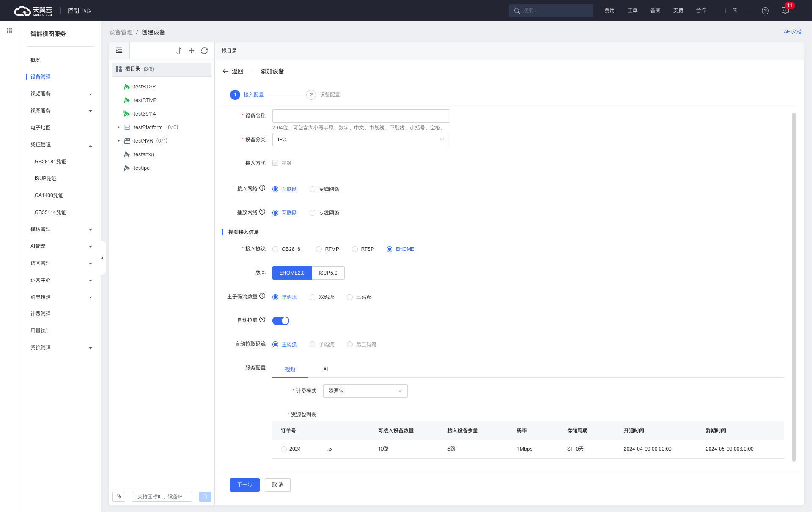Image resolution: width=812 pixels, height=512 pixels.
Task: Open the messages notification icon
Action: pyautogui.click(x=785, y=11)
